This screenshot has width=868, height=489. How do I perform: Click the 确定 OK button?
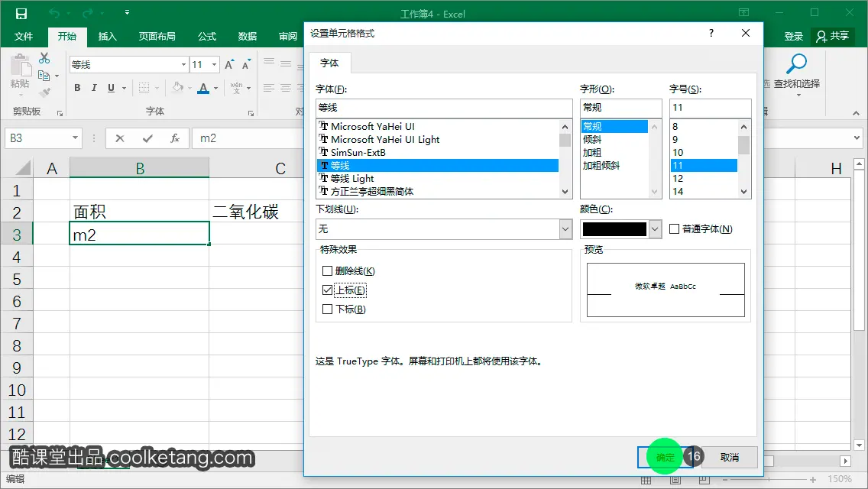[665, 458]
